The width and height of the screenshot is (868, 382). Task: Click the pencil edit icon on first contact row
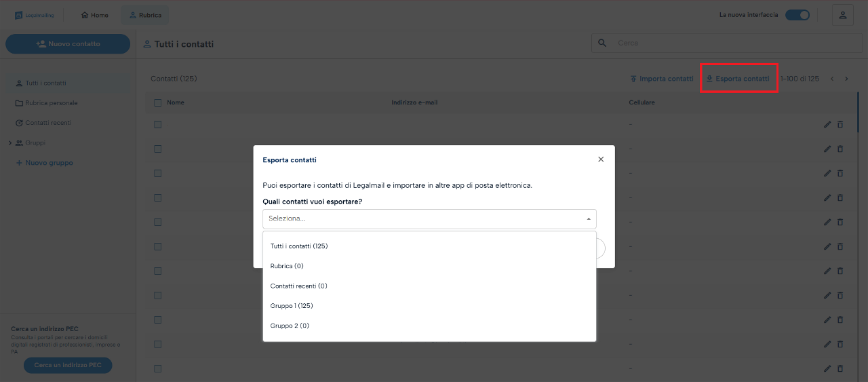[x=827, y=125]
